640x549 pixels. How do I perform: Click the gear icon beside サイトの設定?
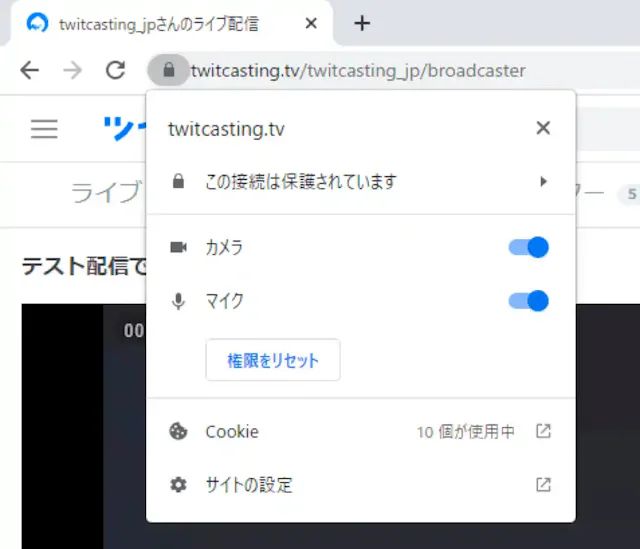click(178, 485)
